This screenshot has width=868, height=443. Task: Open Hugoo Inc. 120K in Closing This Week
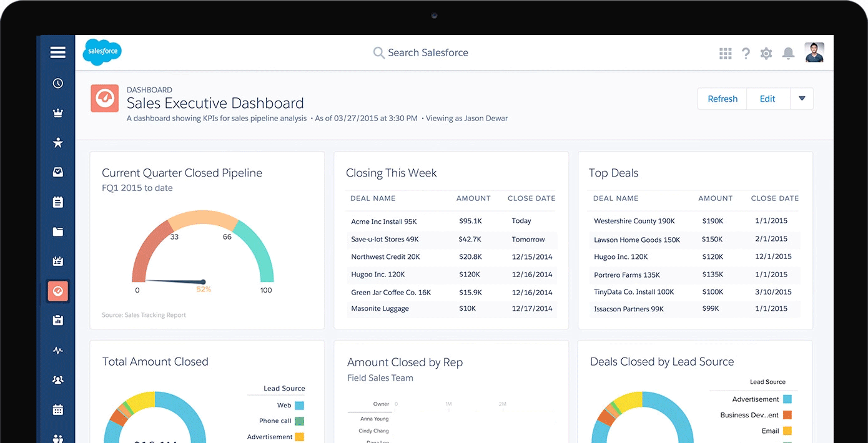(x=378, y=274)
